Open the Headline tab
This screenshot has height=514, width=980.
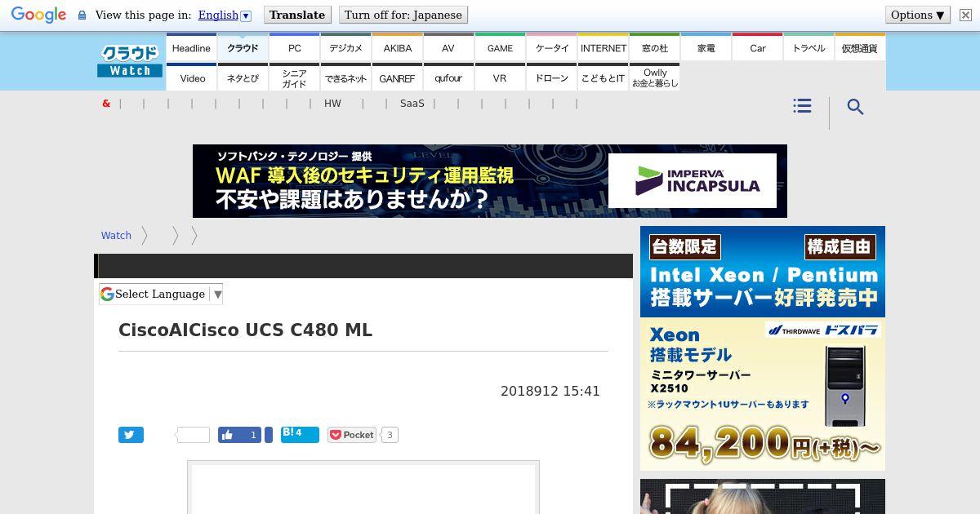pos(191,48)
